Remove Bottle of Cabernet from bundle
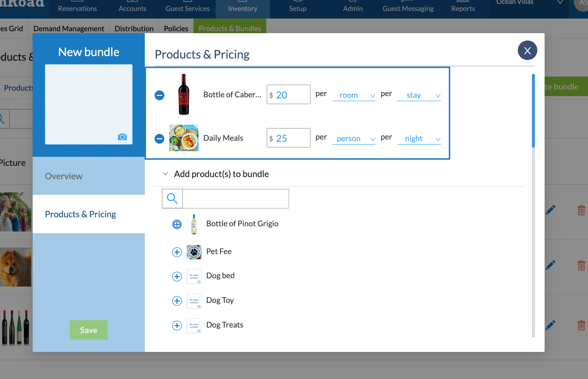The image size is (588, 379). click(159, 95)
